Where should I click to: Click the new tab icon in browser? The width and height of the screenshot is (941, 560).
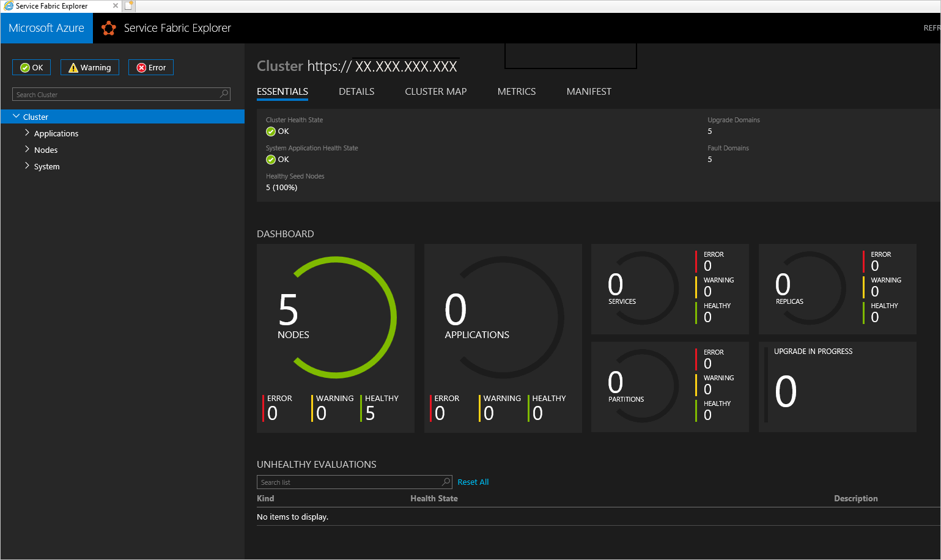pyautogui.click(x=129, y=6)
